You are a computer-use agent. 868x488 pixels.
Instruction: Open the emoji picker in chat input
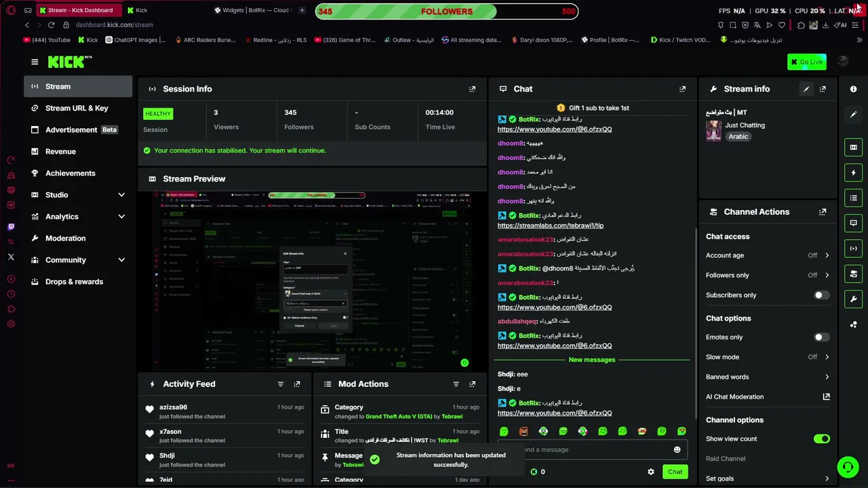click(x=677, y=450)
